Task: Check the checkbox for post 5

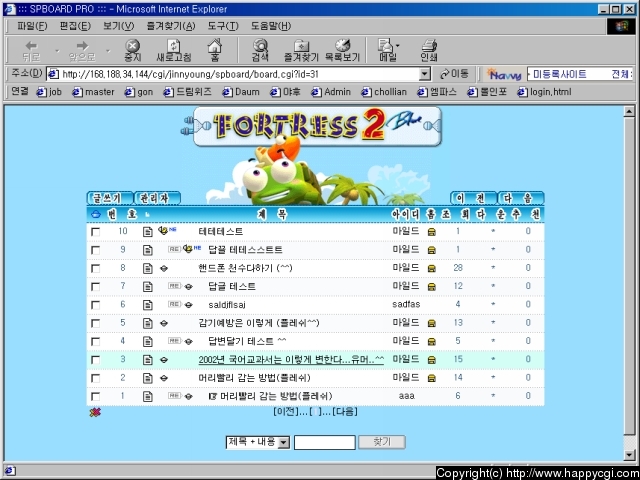Action: (96, 323)
